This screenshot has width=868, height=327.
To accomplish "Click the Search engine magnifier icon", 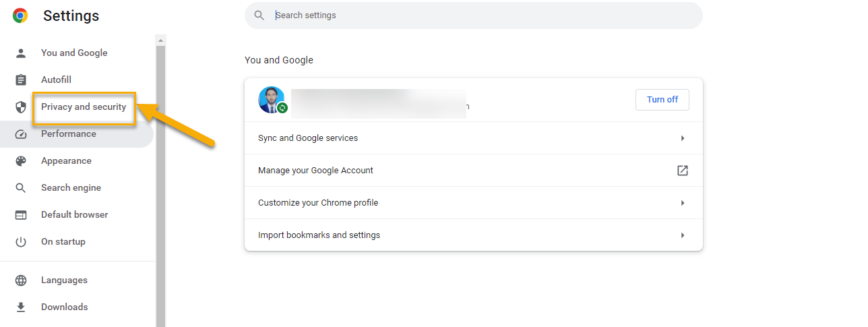I will [21, 187].
